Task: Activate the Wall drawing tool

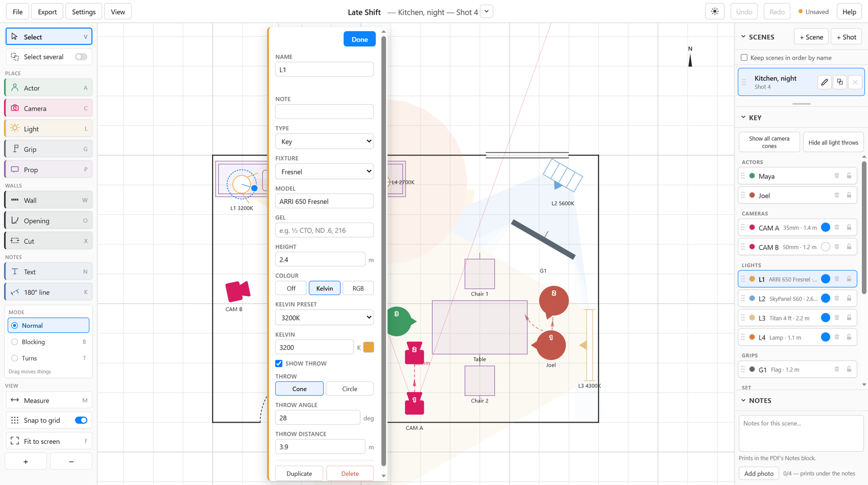Action: click(x=49, y=200)
